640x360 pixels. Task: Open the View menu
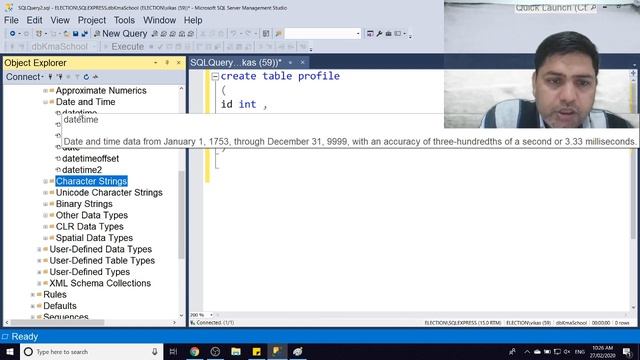pos(60,20)
